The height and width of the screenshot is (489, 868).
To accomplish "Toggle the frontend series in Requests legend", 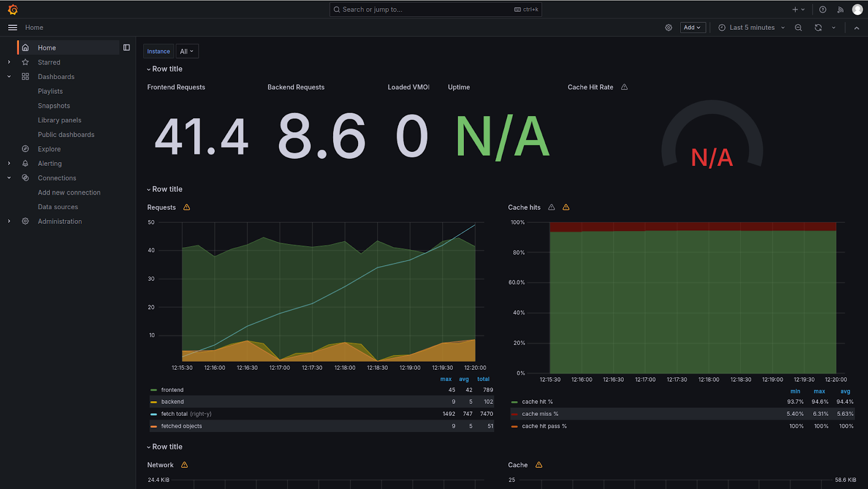I will click(173, 389).
